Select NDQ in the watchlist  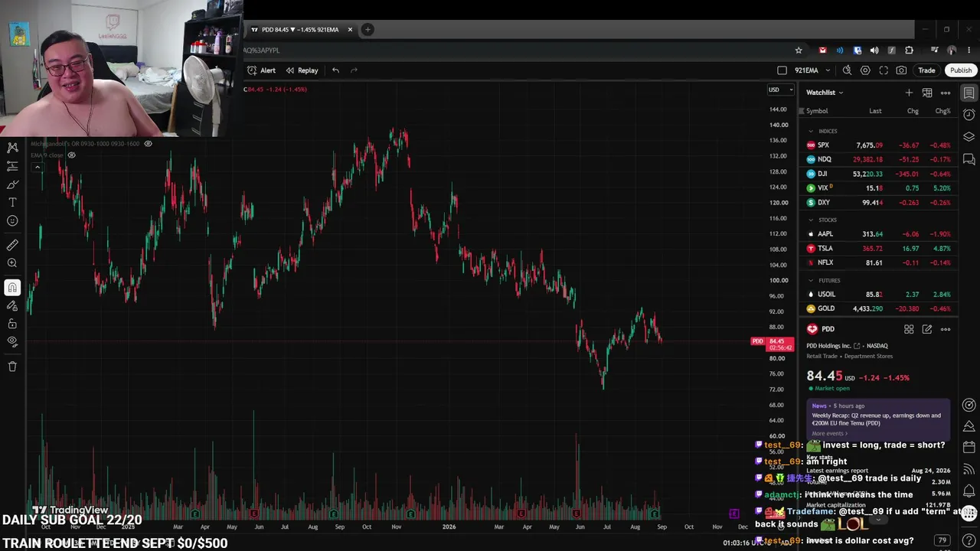coord(879,159)
